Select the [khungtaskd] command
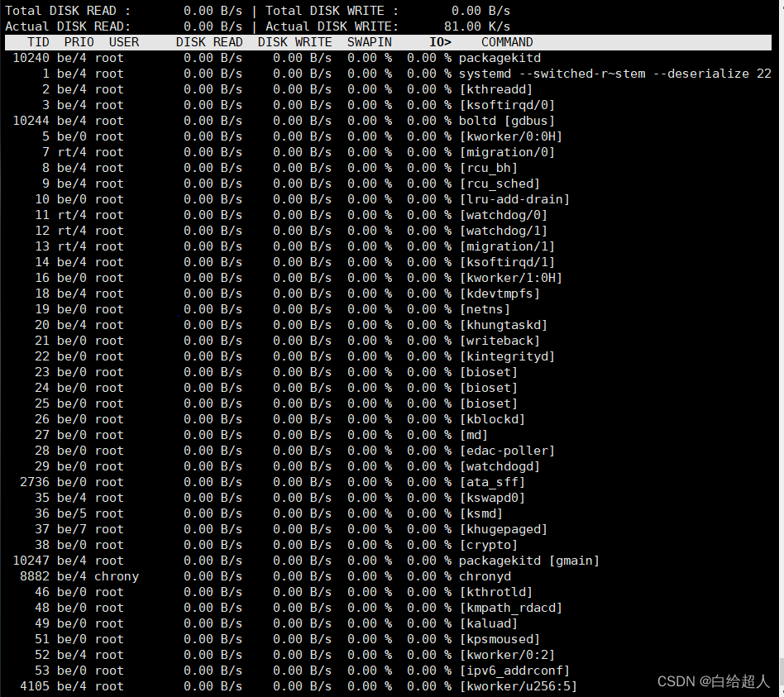The width and height of the screenshot is (784, 697). 504,325
